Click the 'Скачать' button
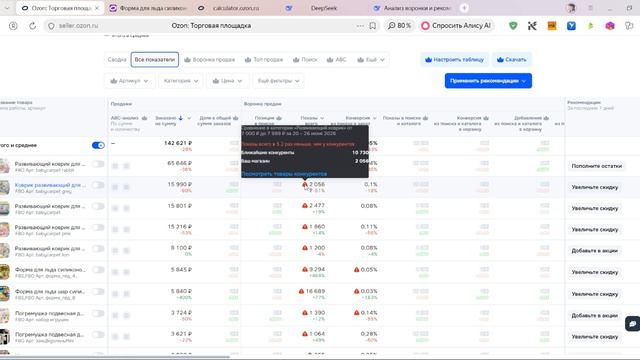640x360 pixels. (512, 60)
